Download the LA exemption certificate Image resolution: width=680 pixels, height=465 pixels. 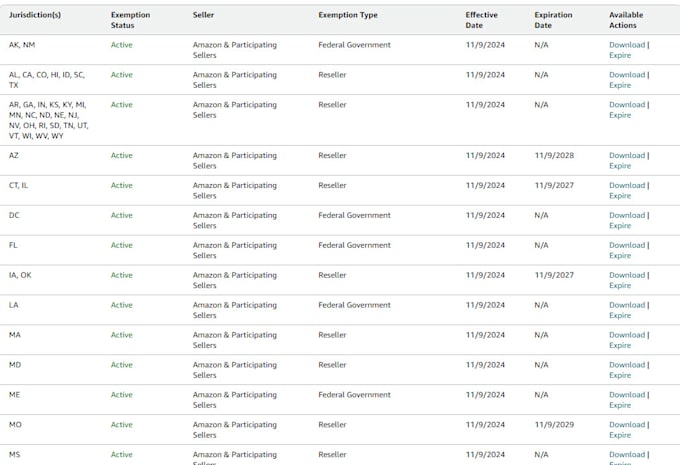[627, 305]
